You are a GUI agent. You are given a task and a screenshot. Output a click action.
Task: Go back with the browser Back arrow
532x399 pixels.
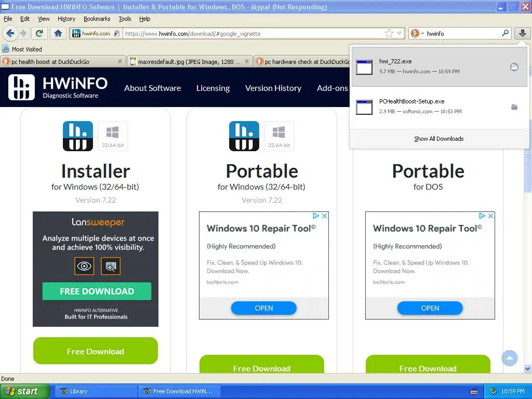pos(10,33)
